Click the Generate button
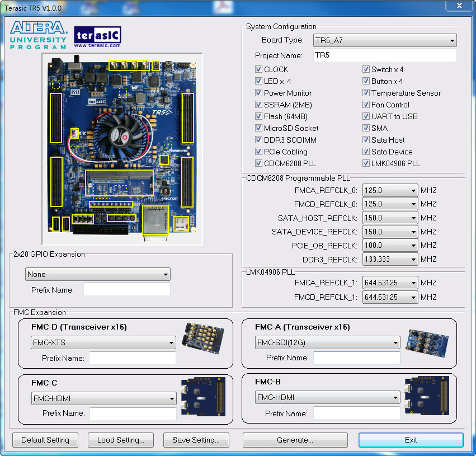The image size is (476, 456). pos(295,440)
